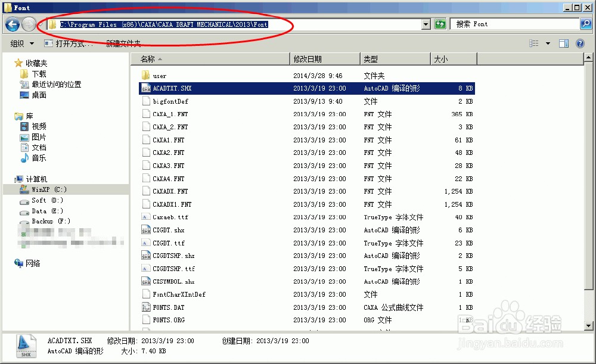
Task: Sort by 类型 type column header
Action: pos(395,59)
